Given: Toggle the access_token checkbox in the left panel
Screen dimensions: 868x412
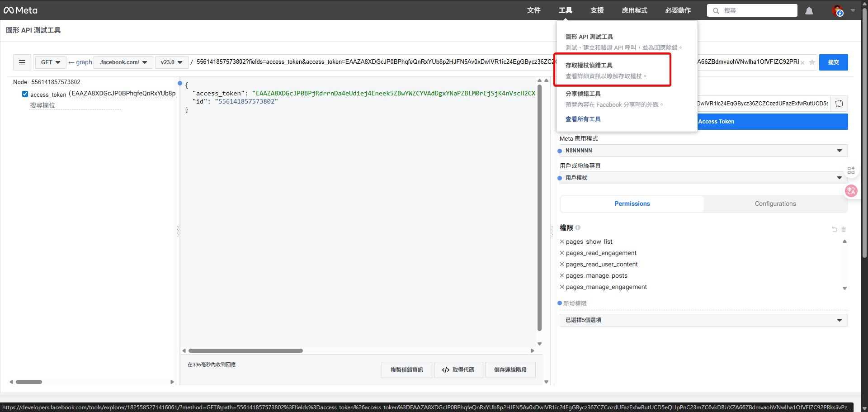Looking at the screenshot, I should 25,94.
